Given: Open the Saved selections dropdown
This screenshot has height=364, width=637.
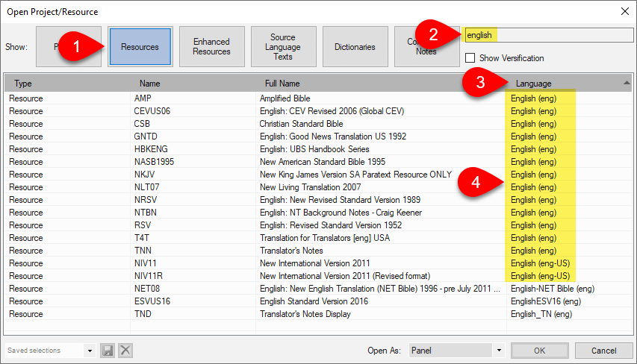Looking at the screenshot, I should (x=90, y=351).
